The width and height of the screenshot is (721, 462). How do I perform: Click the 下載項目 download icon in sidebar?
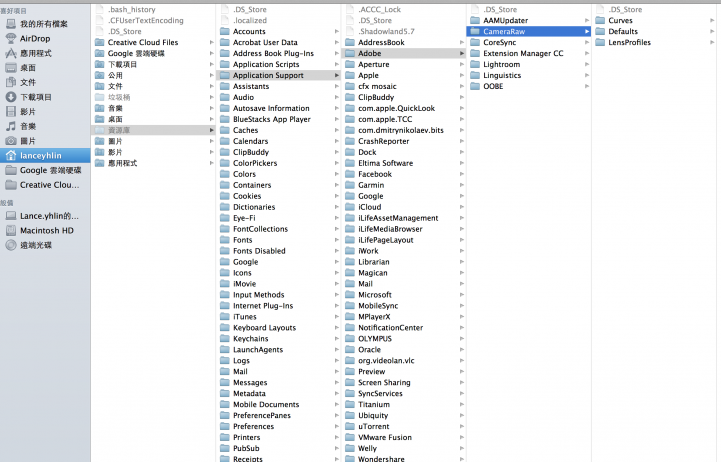(x=11, y=97)
